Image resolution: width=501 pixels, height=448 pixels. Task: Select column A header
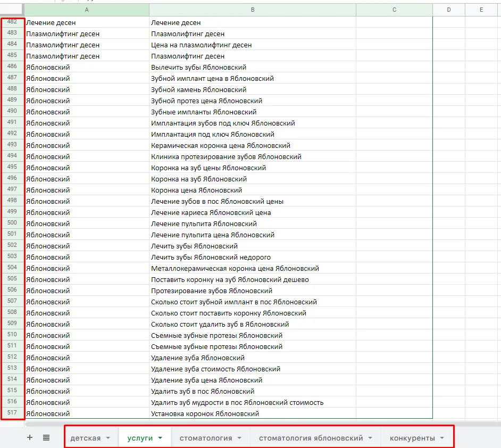87,10
